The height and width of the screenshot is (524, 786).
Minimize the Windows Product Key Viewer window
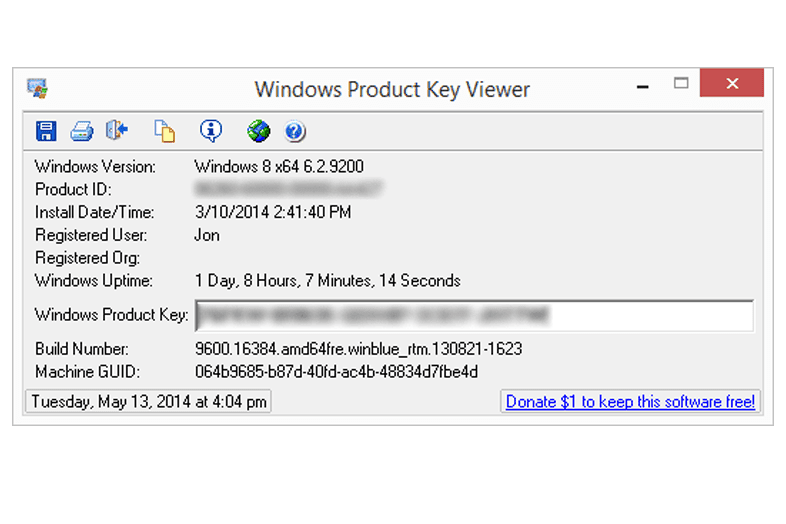(x=643, y=86)
